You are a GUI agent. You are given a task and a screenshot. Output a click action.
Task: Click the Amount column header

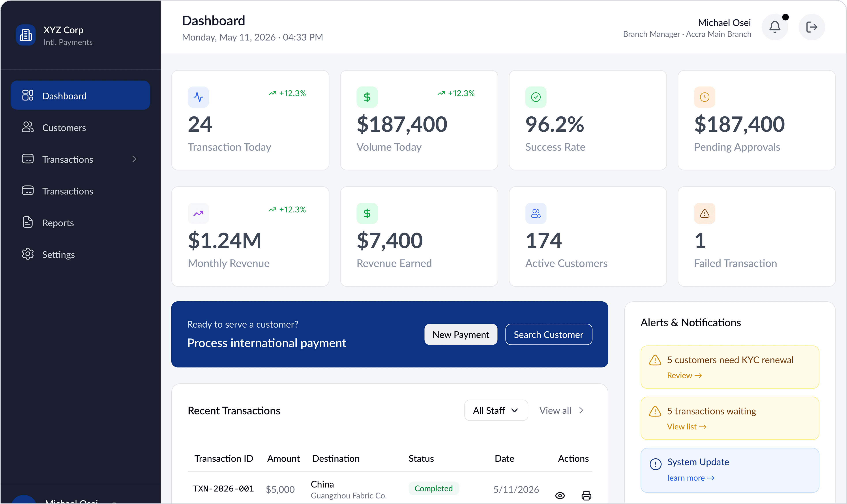coord(283,459)
